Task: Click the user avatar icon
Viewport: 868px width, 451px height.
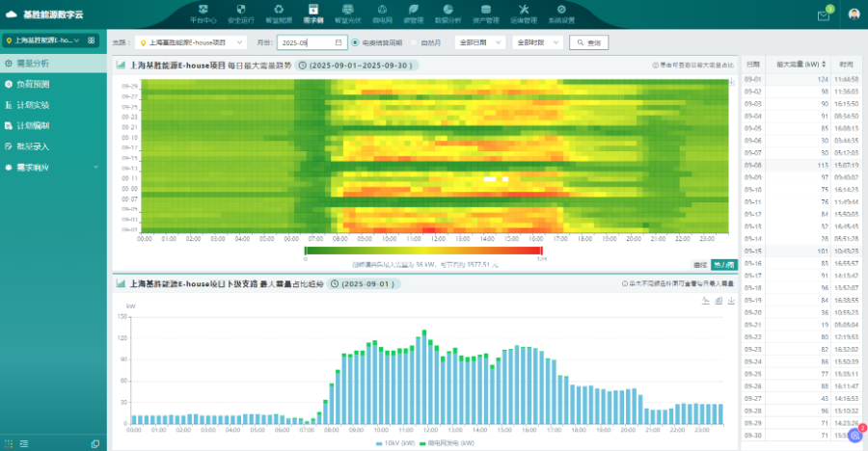Action: pyautogui.click(x=854, y=13)
